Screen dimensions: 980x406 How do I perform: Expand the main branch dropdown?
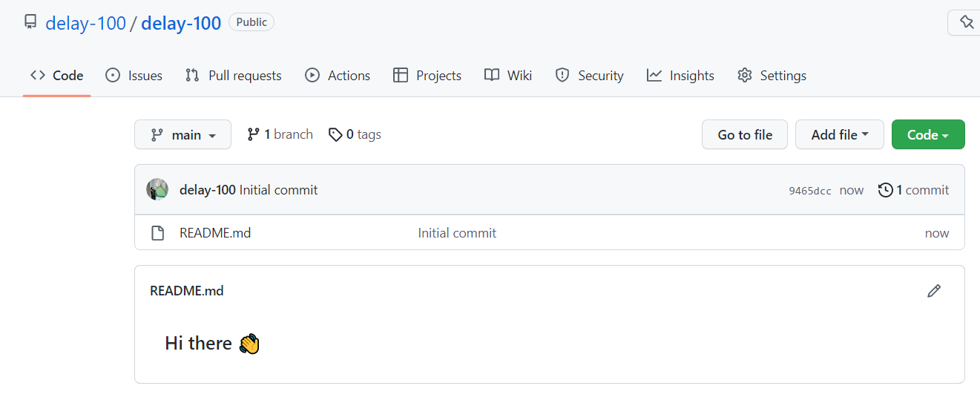[182, 134]
